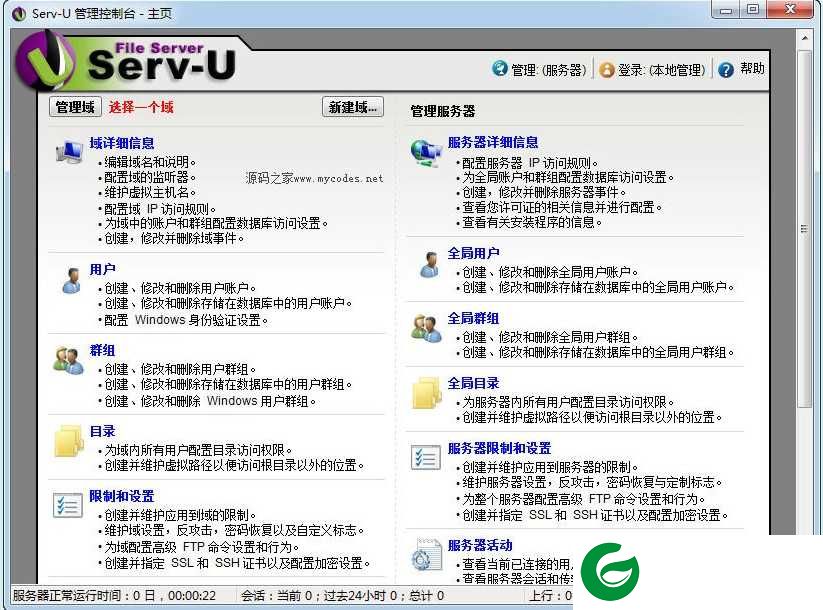Viewport: 823px width, 610px height.
Task: Click the text 创建、修改和删除全局用户群组。
Action: [x=550, y=337]
